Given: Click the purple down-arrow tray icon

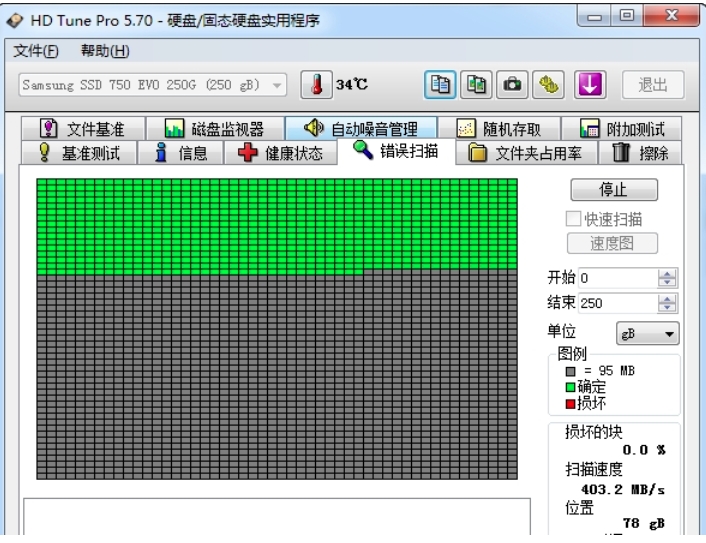Looking at the screenshot, I should (590, 84).
